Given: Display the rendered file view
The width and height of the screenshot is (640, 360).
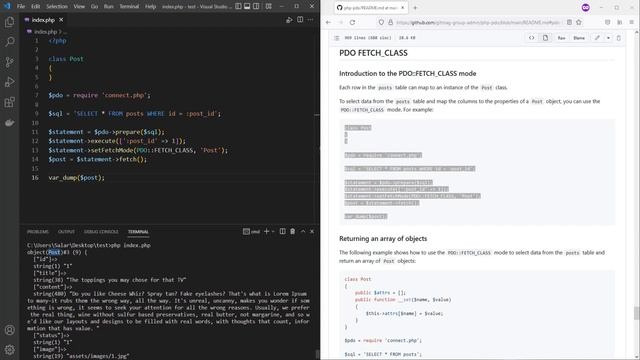Looking at the screenshot, I should [545, 38].
